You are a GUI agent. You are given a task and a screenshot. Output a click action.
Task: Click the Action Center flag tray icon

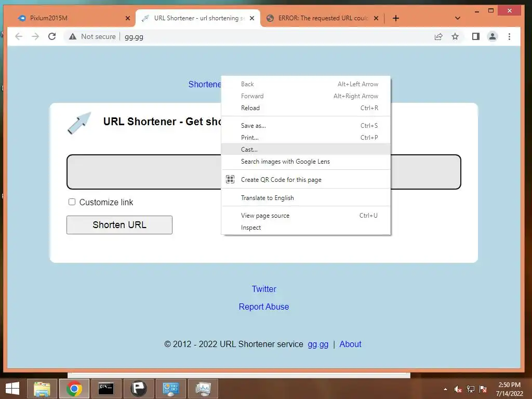pos(483,389)
